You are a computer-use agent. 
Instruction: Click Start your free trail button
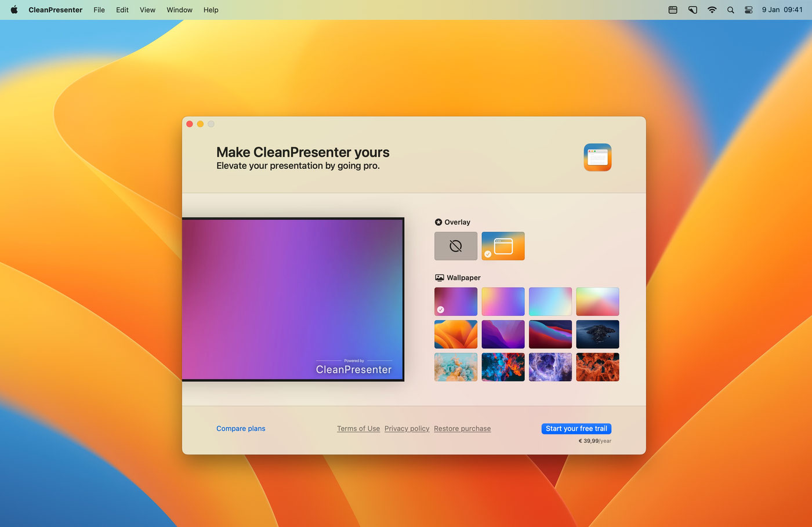click(x=576, y=428)
